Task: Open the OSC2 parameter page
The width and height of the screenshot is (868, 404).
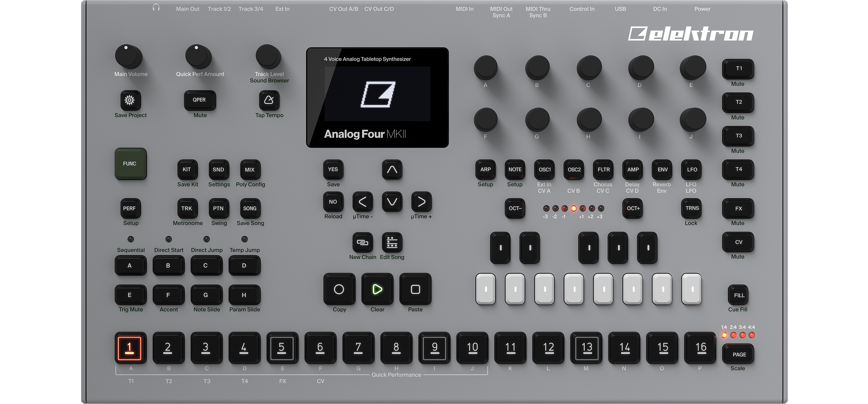Action: click(574, 170)
